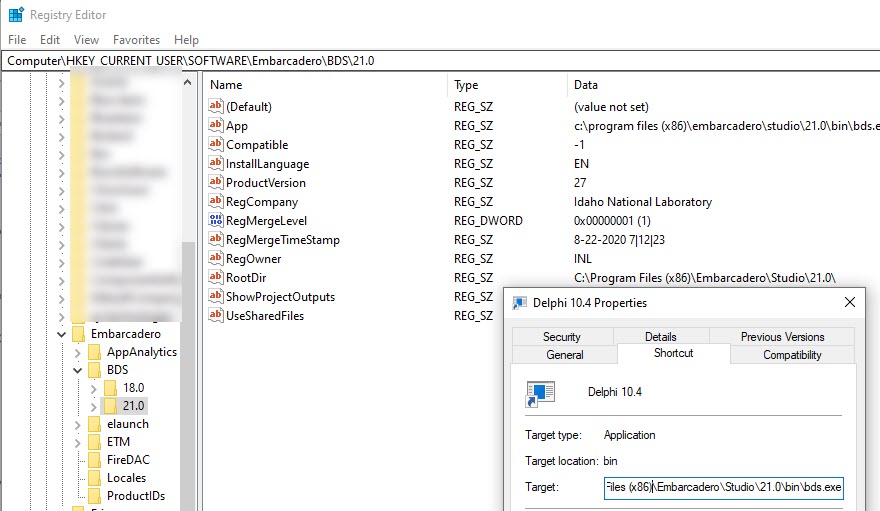Viewport: 880px width, 511px height.
Task: Select the 21.0 key in tree
Action: (134, 406)
